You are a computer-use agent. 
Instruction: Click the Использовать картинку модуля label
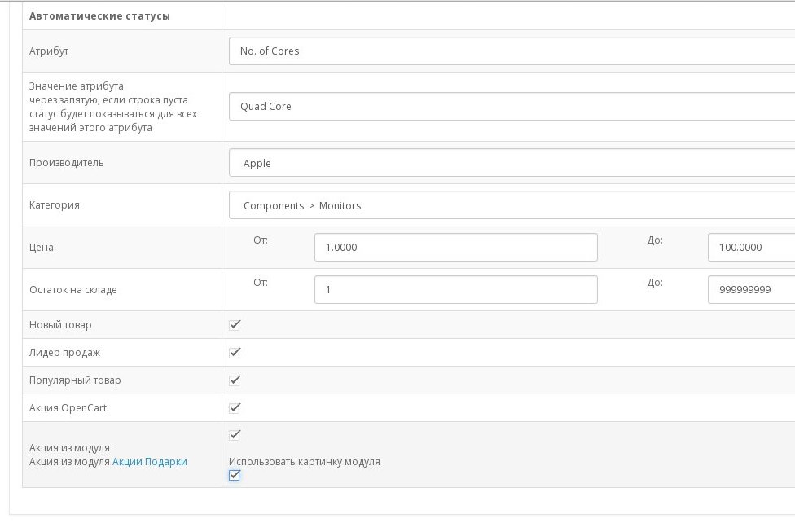(x=304, y=461)
